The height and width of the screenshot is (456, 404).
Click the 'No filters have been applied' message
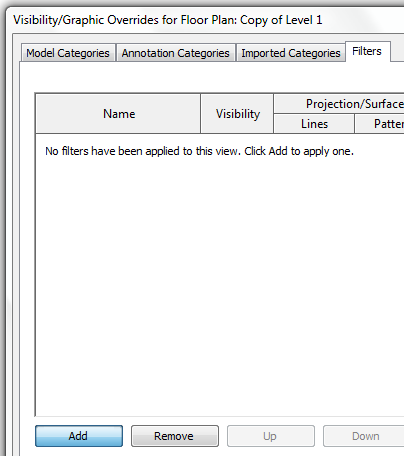199,151
